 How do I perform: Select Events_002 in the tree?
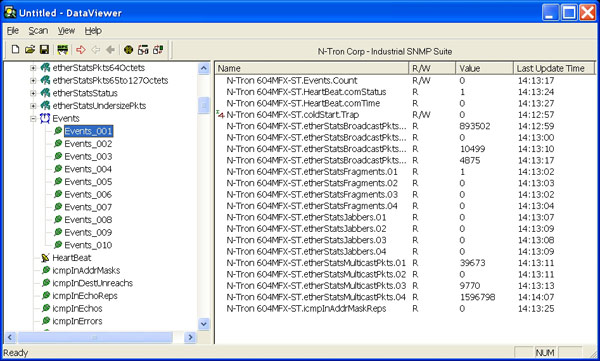pos(88,144)
